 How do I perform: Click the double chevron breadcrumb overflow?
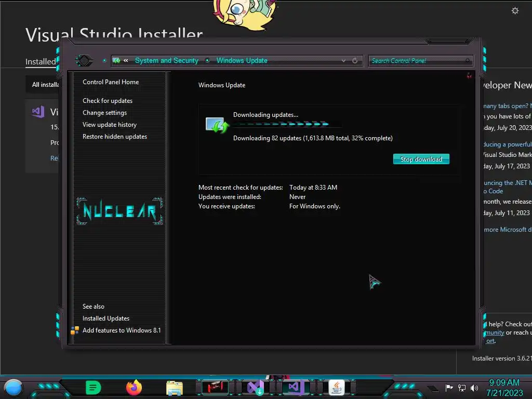tap(126, 60)
